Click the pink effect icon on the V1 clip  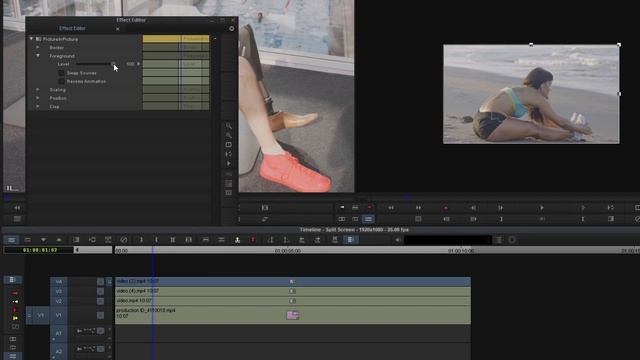(x=293, y=315)
